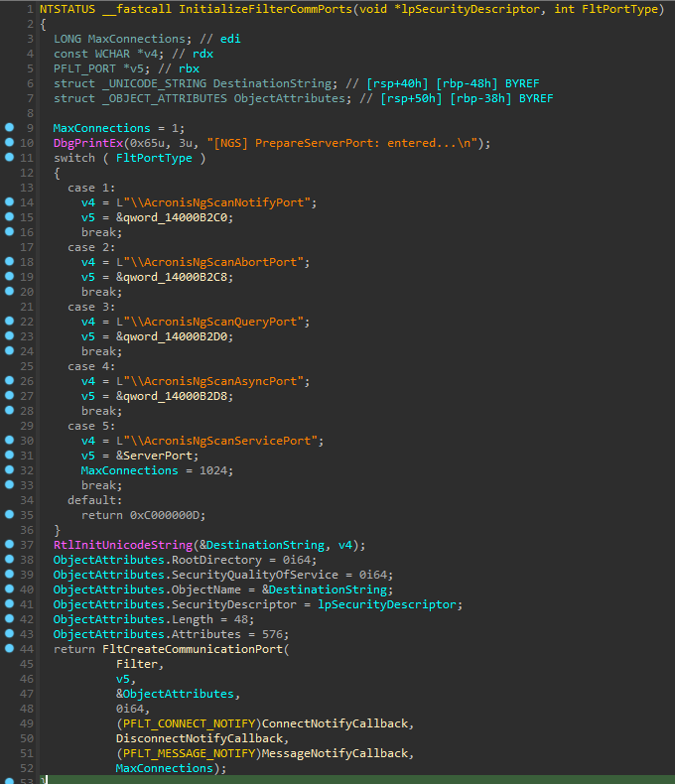Click SecurityQualityOfService member on line 39
675x784 pixels.
(x=255, y=575)
